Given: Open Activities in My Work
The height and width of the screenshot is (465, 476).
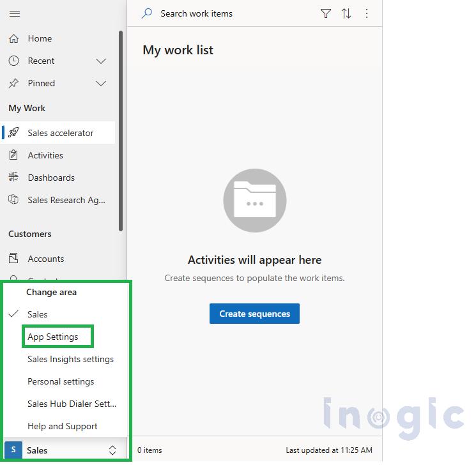Looking at the screenshot, I should (x=45, y=155).
